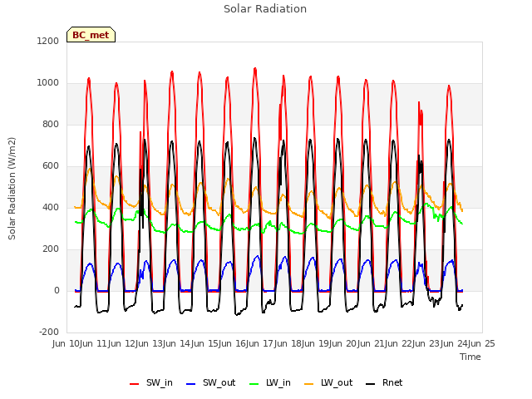Click the red SW_in legend swatch
This screenshot has height=399, width=532.
[x=135, y=384]
